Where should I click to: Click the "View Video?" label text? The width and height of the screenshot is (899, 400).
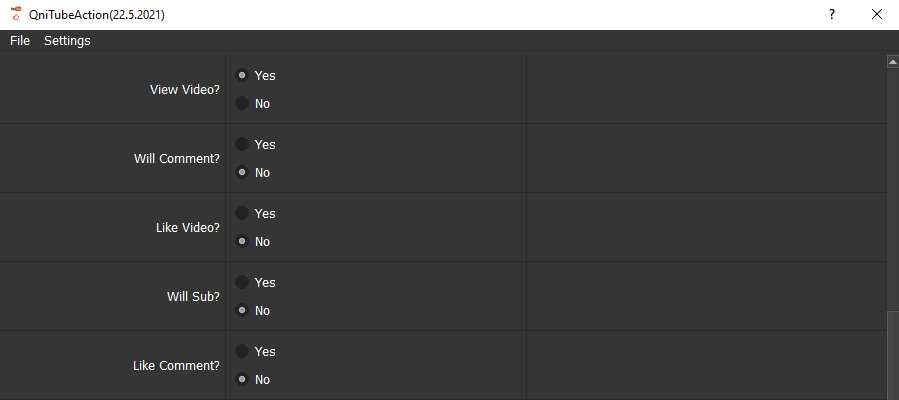point(184,89)
